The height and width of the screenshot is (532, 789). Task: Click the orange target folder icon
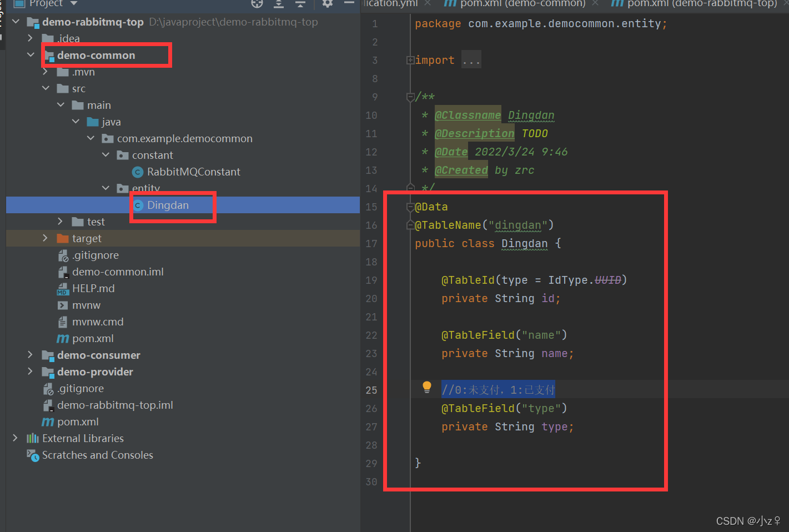tap(63, 239)
